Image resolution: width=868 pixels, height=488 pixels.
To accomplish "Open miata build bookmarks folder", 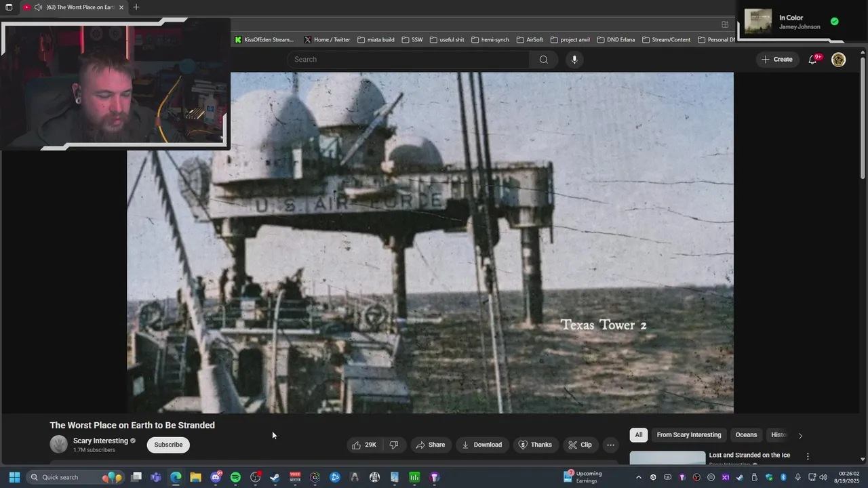I will (x=376, y=40).
